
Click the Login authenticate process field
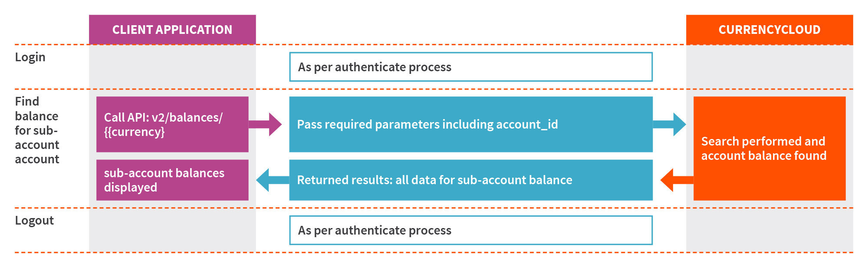471,67
